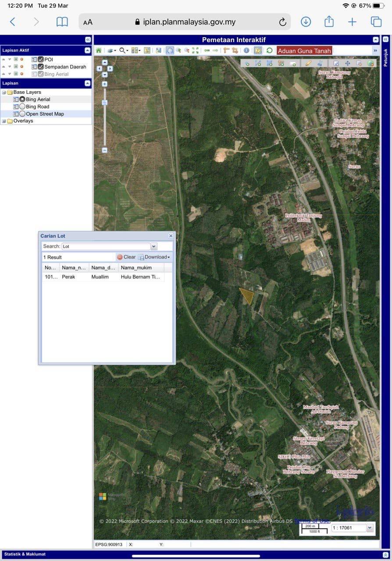Select the Bing Road base layer

pyautogui.click(x=22, y=107)
